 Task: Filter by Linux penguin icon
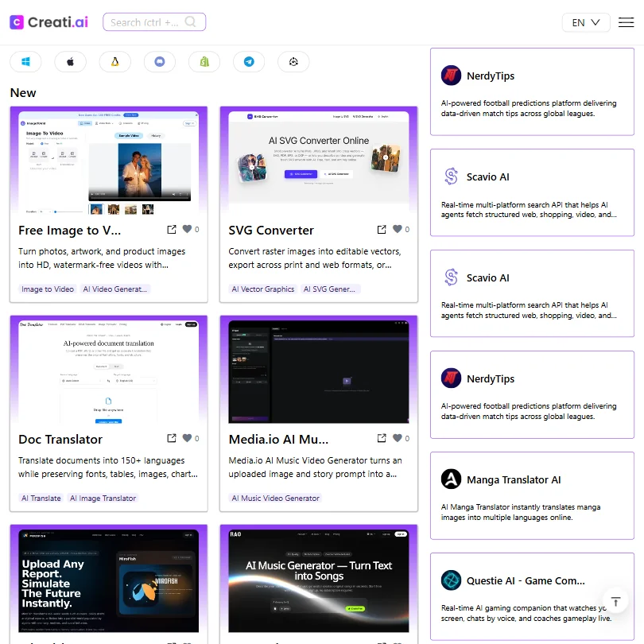115,62
